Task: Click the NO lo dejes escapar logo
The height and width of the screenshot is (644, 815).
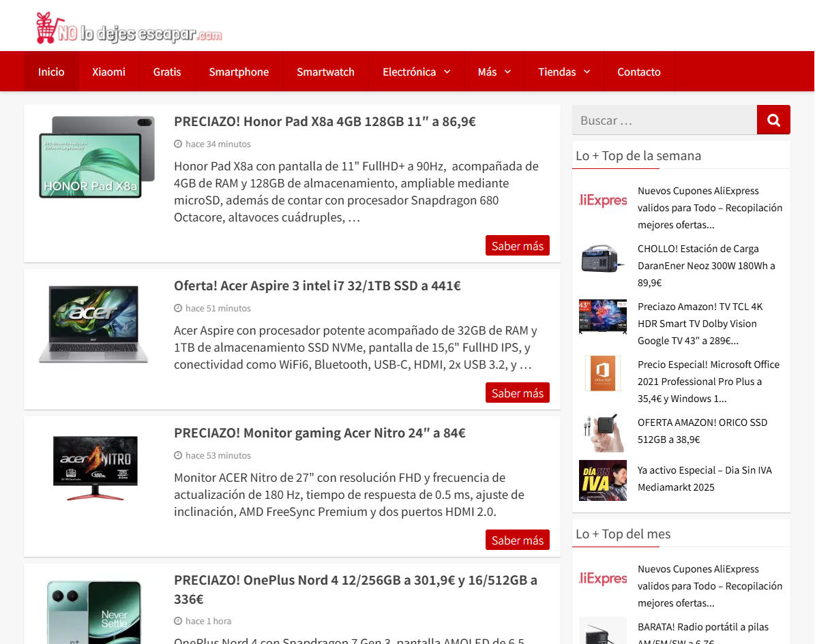Action: (130, 29)
